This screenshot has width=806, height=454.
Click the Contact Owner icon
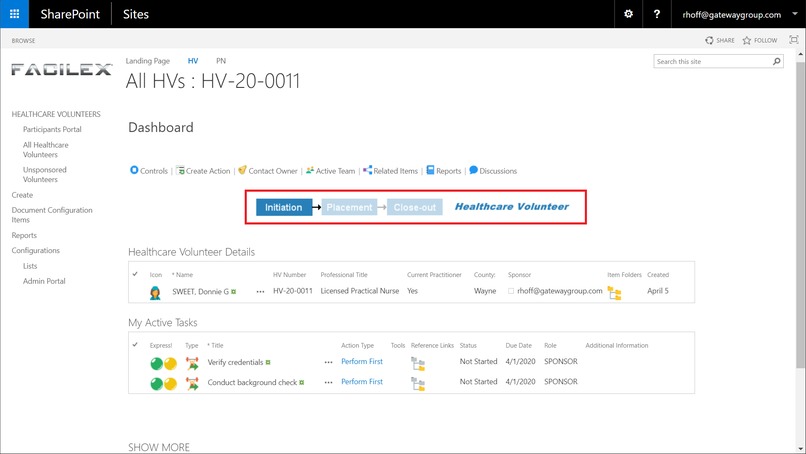pos(243,170)
